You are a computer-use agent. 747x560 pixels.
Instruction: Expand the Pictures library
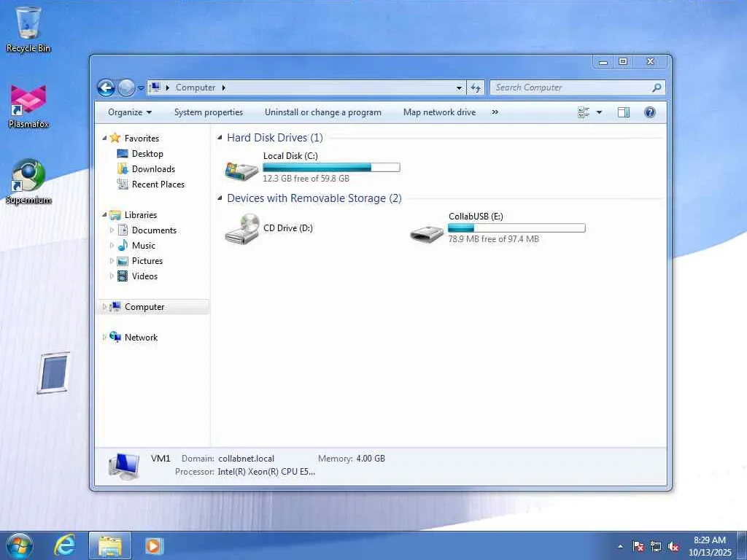pyautogui.click(x=112, y=261)
